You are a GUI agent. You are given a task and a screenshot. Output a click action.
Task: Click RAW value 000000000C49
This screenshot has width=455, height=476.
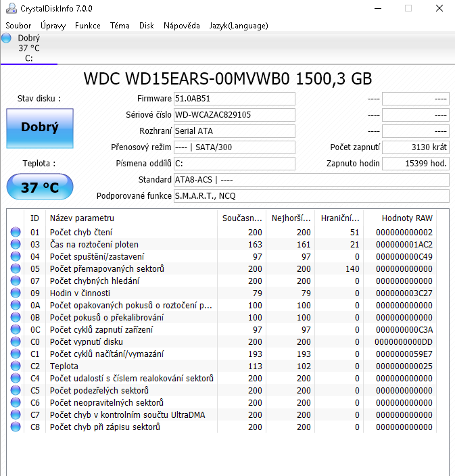[404, 256]
